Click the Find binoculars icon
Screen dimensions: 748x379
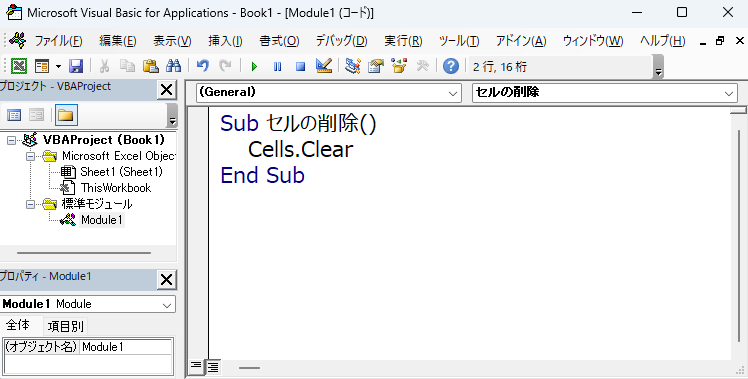pos(174,66)
